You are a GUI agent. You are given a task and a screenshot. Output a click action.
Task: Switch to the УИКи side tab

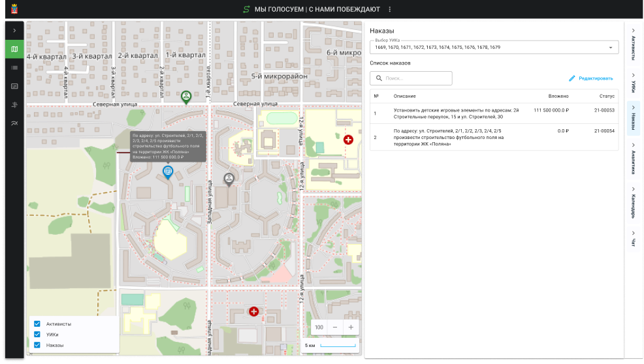coord(634,83)
